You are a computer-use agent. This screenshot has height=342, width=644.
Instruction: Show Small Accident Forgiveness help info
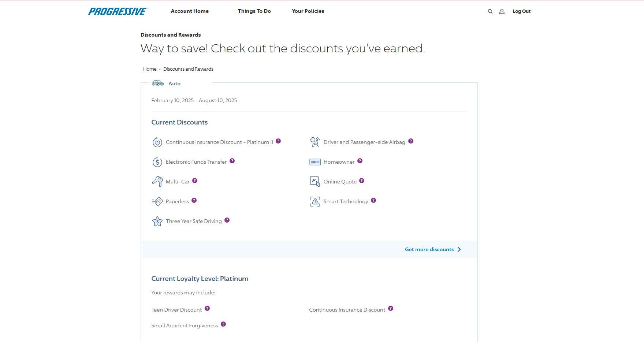tap(223, 324)
